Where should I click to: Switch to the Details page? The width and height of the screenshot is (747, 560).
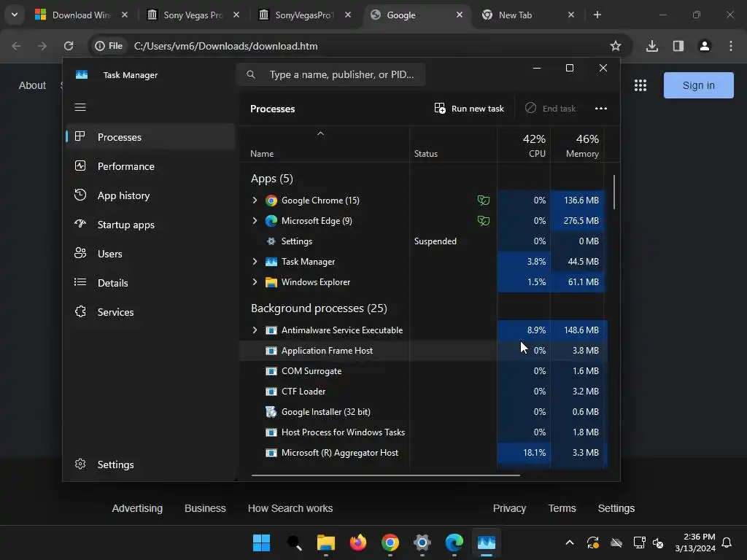(150, 283)
